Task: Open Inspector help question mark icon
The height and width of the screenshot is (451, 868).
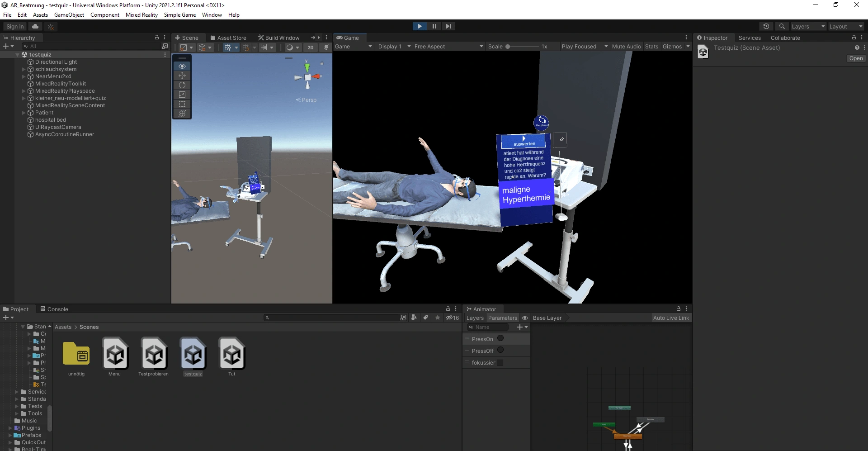Action: coord(857,47)
